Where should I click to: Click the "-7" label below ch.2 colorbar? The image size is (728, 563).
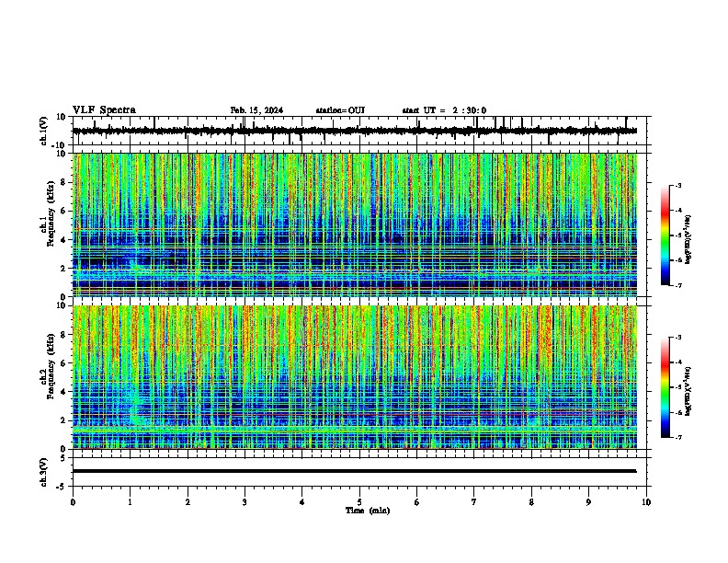(677, 438)
